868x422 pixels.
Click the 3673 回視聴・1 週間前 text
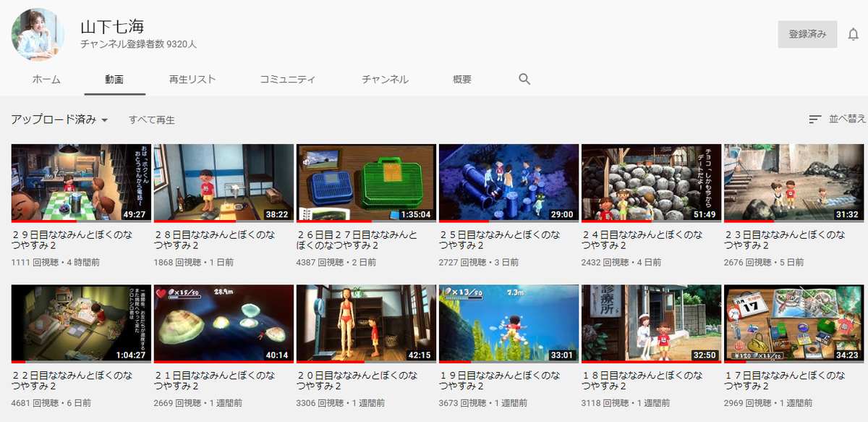[x=482, y=402]
